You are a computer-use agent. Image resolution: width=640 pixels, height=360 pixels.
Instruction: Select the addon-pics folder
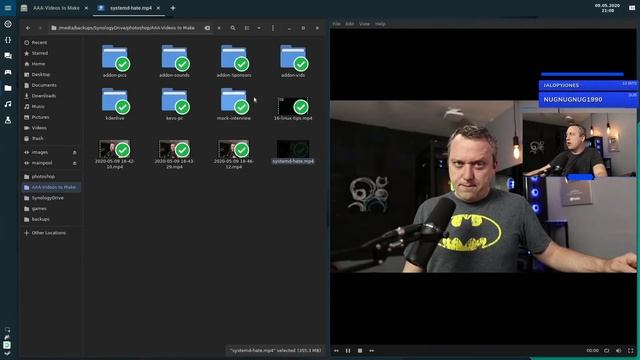[115, 60]
